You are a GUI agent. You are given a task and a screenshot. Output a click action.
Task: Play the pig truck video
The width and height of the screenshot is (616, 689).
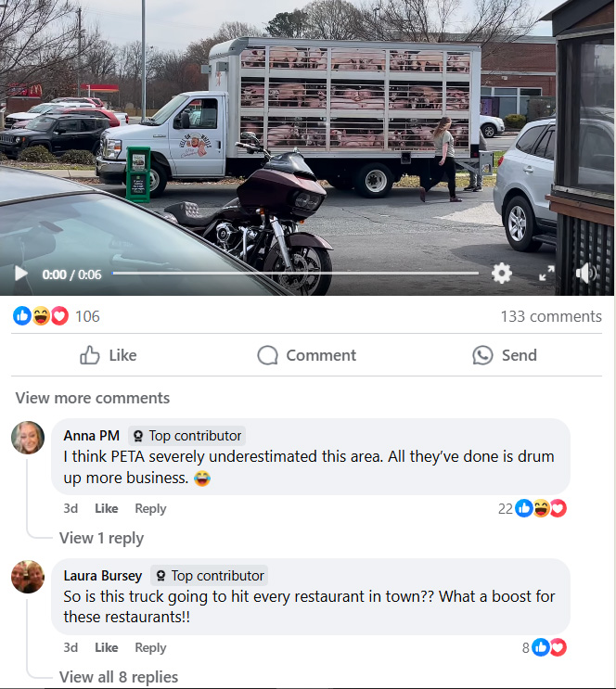coord(20,274)
